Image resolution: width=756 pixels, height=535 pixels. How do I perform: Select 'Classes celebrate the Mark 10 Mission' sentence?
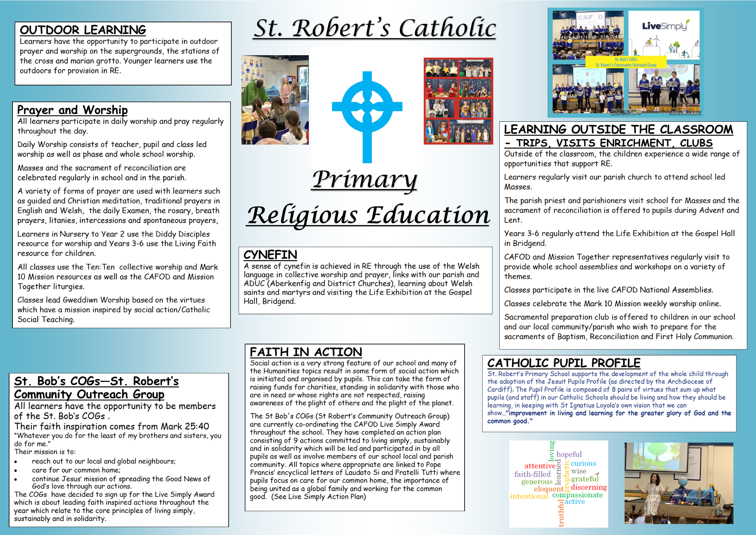coord(612,304)
